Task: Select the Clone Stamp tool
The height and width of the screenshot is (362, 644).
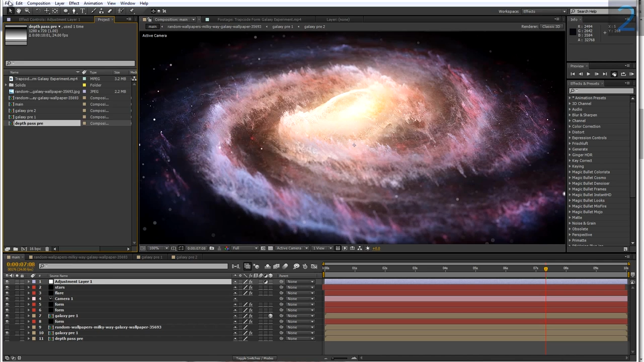Action: click(102, 11)
